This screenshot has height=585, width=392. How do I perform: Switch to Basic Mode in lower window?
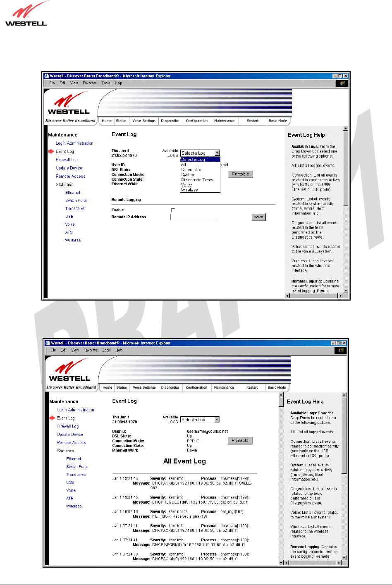277,387
